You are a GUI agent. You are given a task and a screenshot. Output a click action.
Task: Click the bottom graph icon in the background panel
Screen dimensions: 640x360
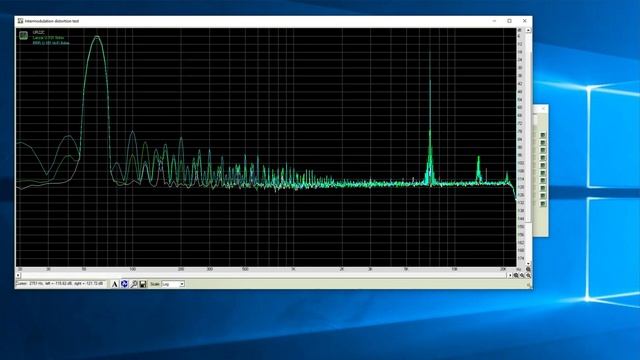[x=543, y=203]
